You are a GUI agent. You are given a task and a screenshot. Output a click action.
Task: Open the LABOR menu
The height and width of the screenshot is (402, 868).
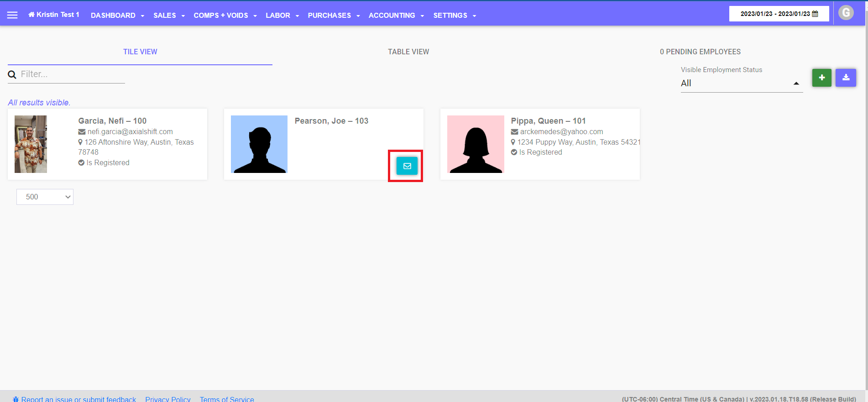click(x=282, y=16)
